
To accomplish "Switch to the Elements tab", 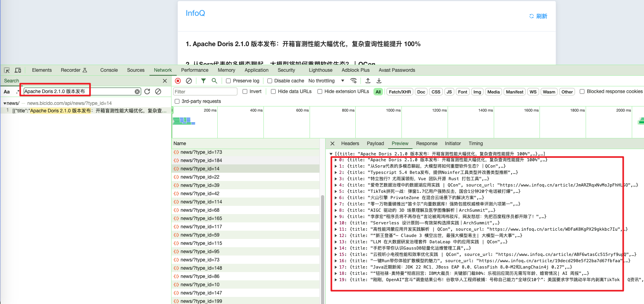I will pos(42,70).
